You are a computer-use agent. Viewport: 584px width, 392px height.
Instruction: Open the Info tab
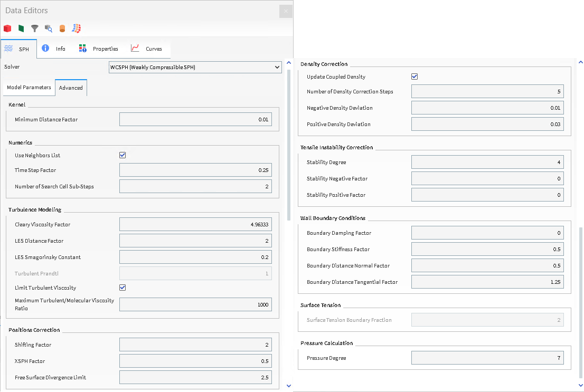pos(54,49)
